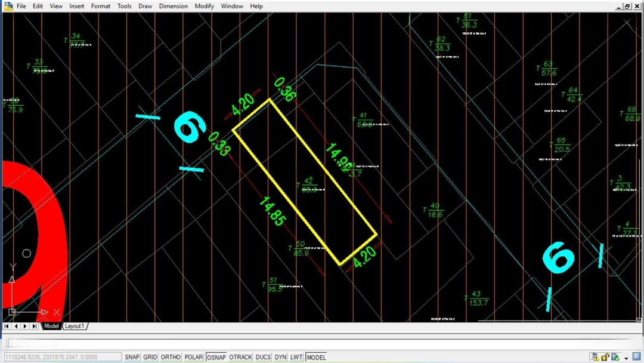The image size is (644, 363).
Task: Click the toolbar lock padlock icon
Action: (605, 357)
